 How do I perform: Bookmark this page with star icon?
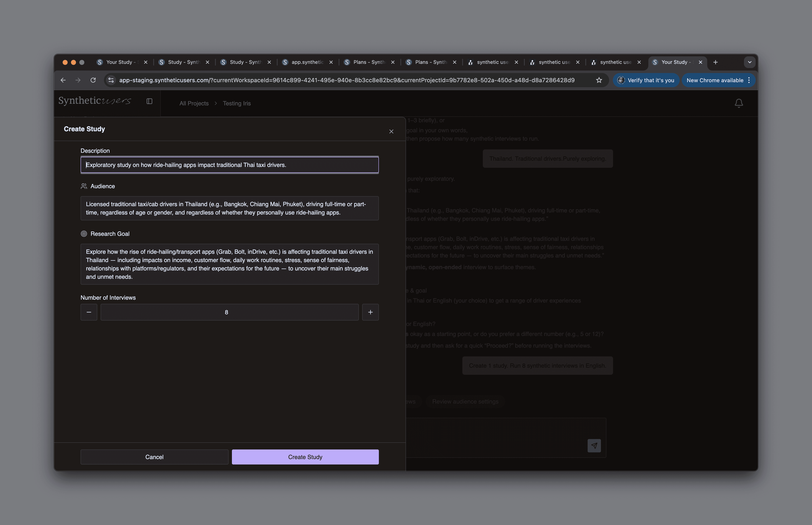(x=599, y=81)
